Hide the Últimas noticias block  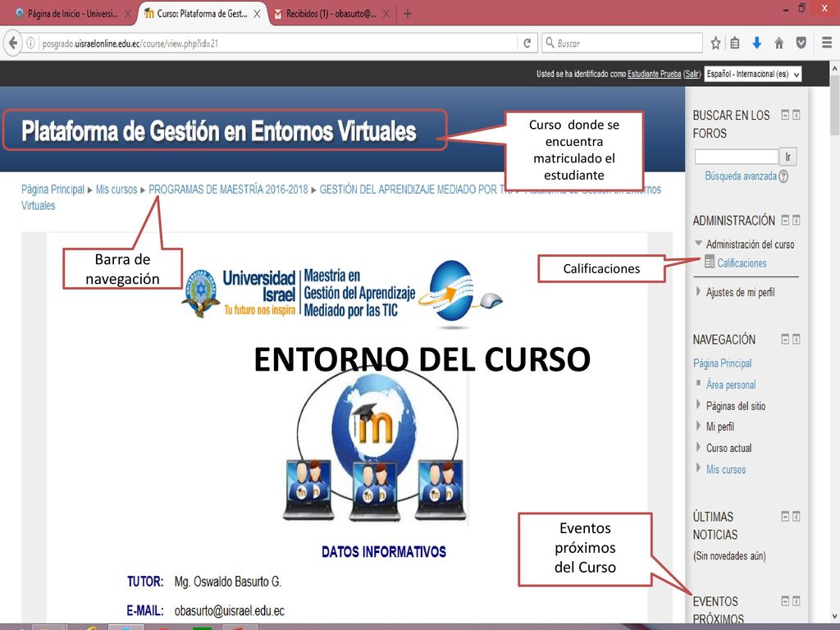(x=785, y=516)
